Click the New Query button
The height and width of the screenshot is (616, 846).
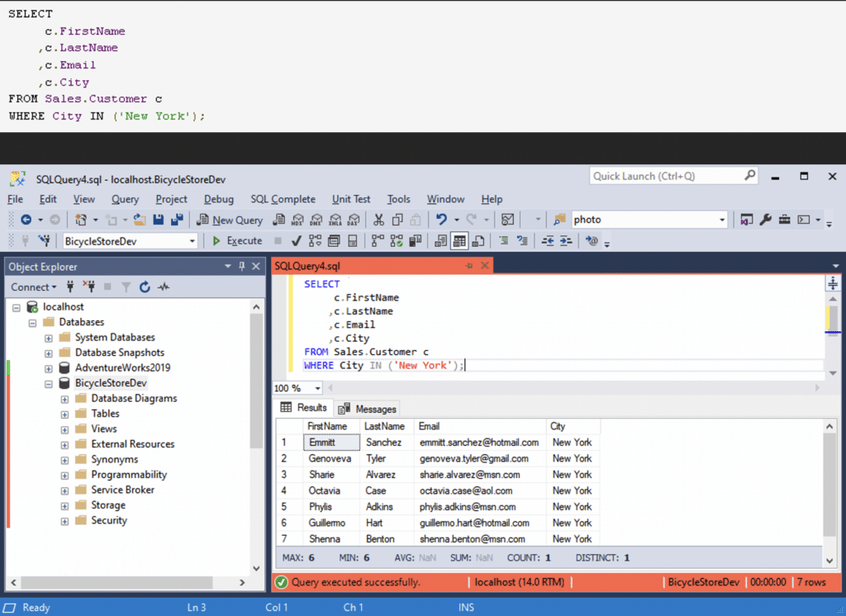point(230,220)
